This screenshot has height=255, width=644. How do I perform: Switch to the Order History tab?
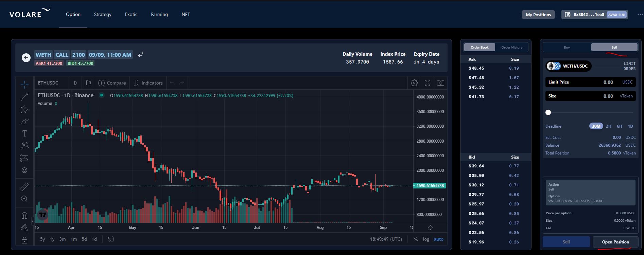tap(512, 47)
